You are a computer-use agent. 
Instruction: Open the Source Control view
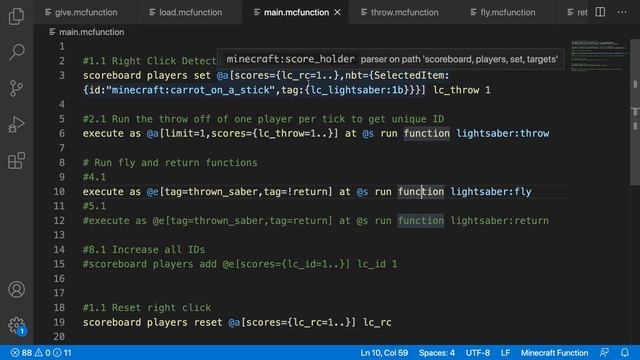click(x=16, y=88)
